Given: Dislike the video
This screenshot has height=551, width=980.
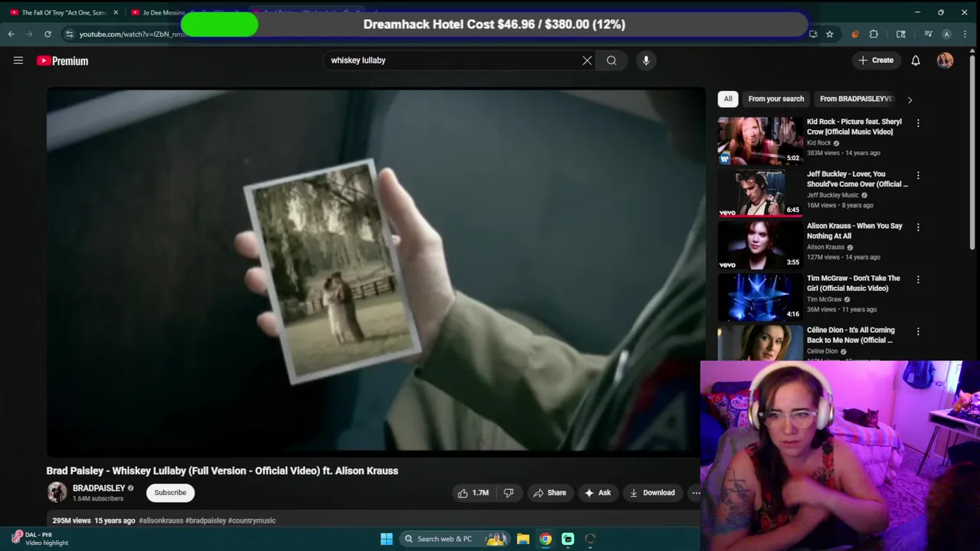Looking at the screenshot, I should coord(508,493).
